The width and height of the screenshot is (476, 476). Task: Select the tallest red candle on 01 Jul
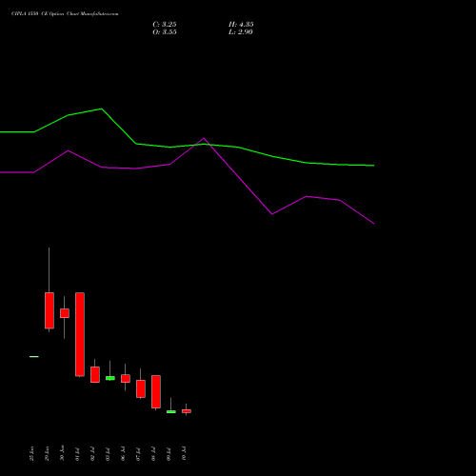80,334
